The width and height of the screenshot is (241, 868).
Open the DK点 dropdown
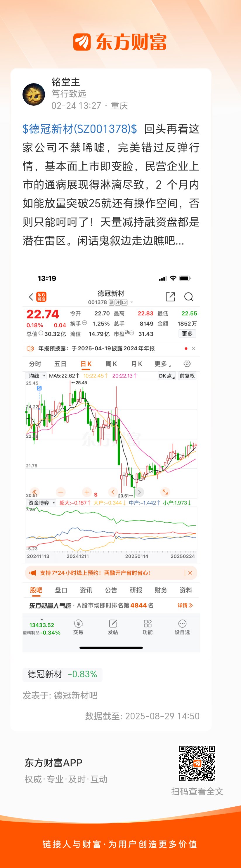coord(167,376)
